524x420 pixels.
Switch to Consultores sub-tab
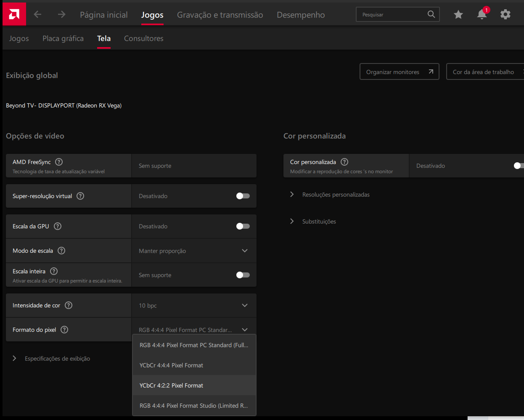144,38
